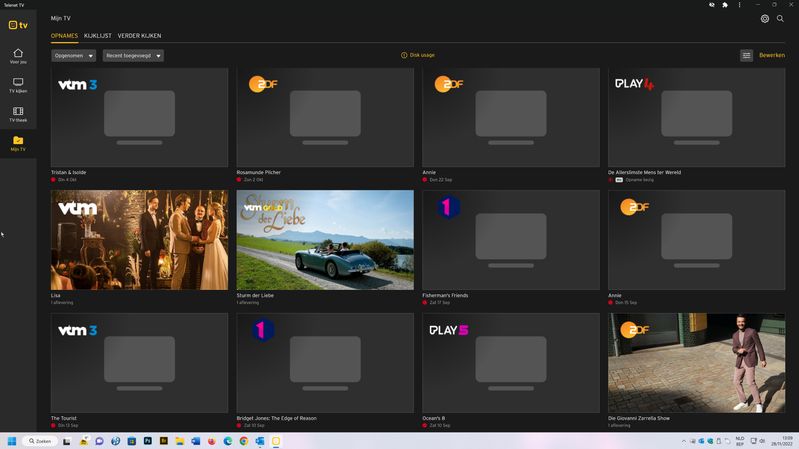Click the Windows Start button in taskbar

point(13,441)
